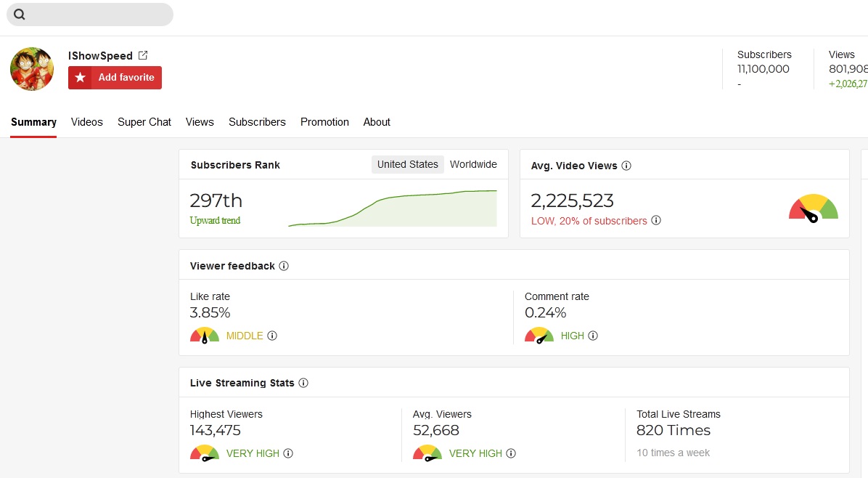This screenshot has height=478, width=868.
Task: Click info icon next to 20% of subscribers
Action: (x=656, y=220)
